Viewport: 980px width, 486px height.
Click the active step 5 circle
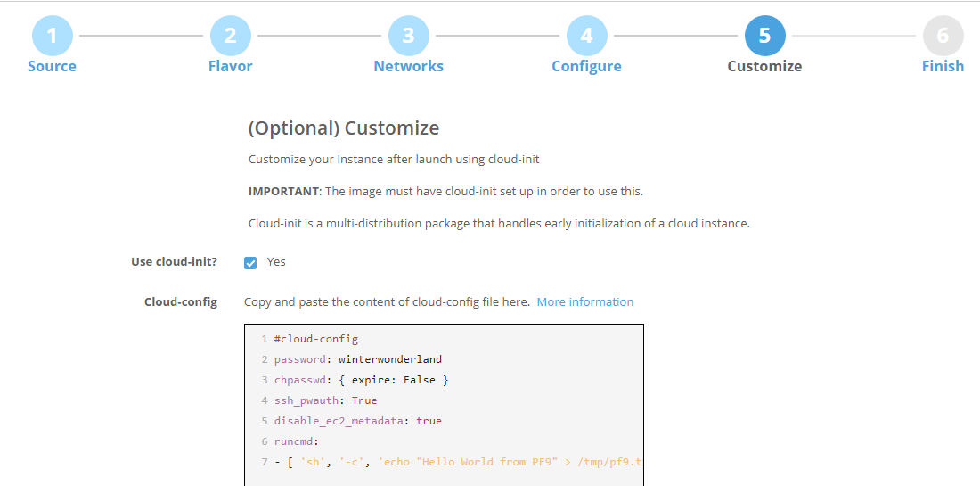point(764,36)
